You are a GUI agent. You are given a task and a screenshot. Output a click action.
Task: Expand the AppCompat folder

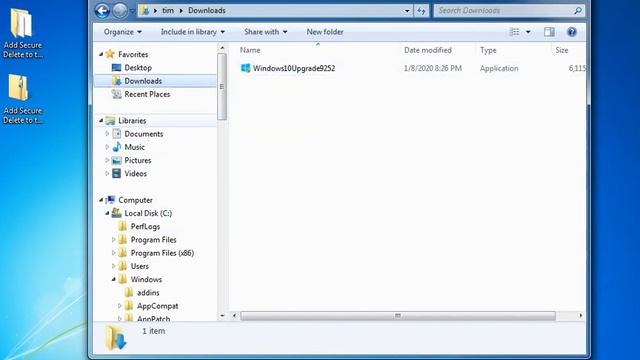(120, 306)
